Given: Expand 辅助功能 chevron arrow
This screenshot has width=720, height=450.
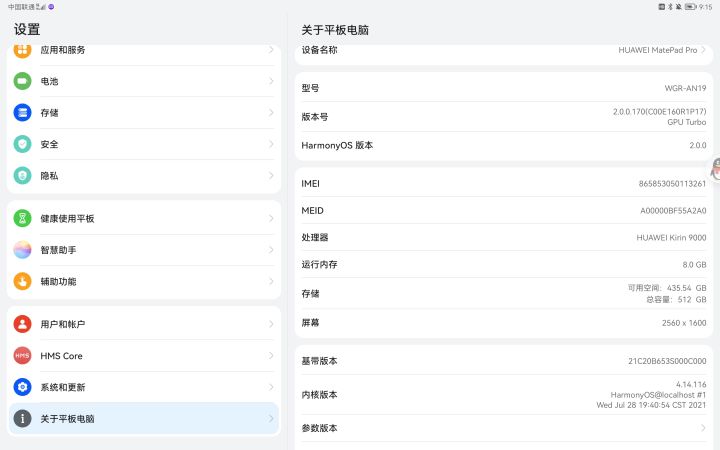Looking at the screenshot, I should [x=271, y=281].
